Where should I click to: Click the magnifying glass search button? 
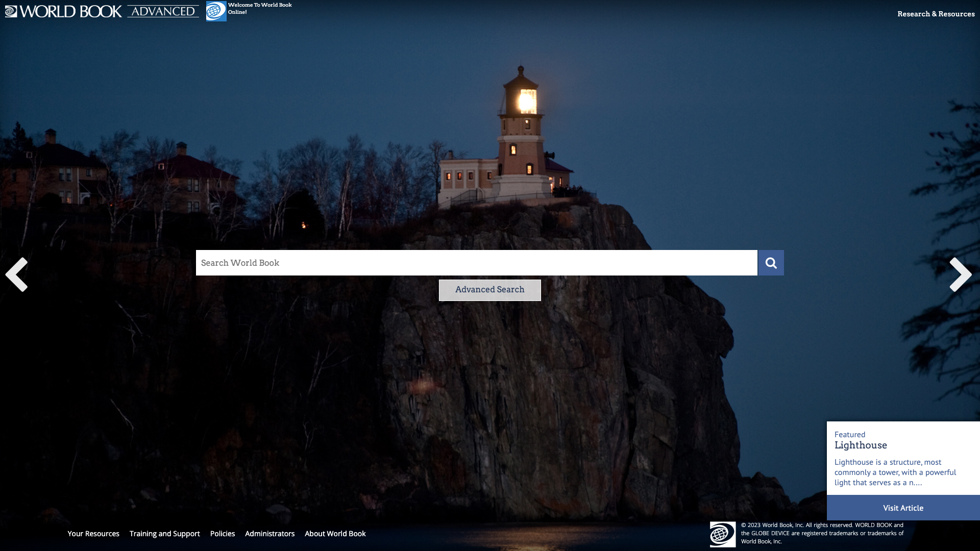[771, 263]
